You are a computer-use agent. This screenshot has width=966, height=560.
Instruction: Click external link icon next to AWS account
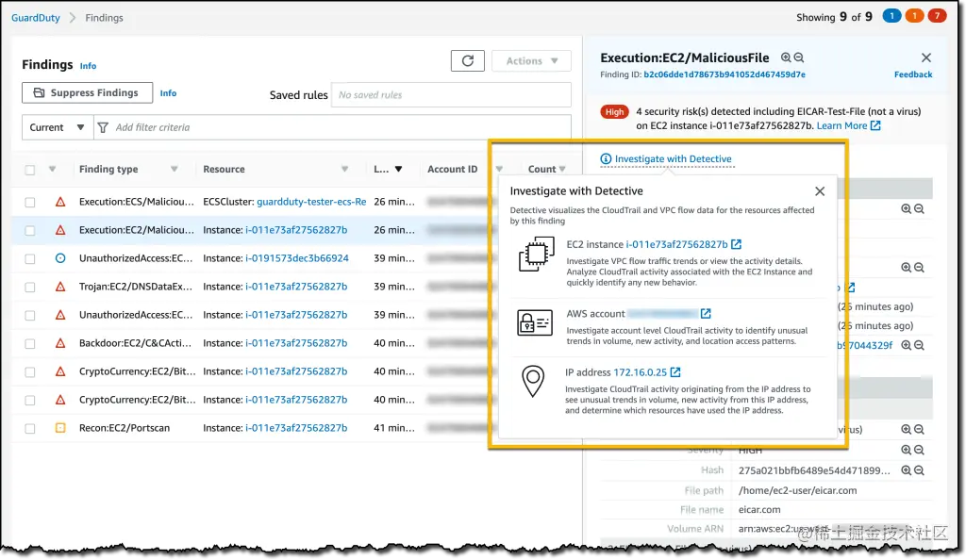(x=706, y=314)
